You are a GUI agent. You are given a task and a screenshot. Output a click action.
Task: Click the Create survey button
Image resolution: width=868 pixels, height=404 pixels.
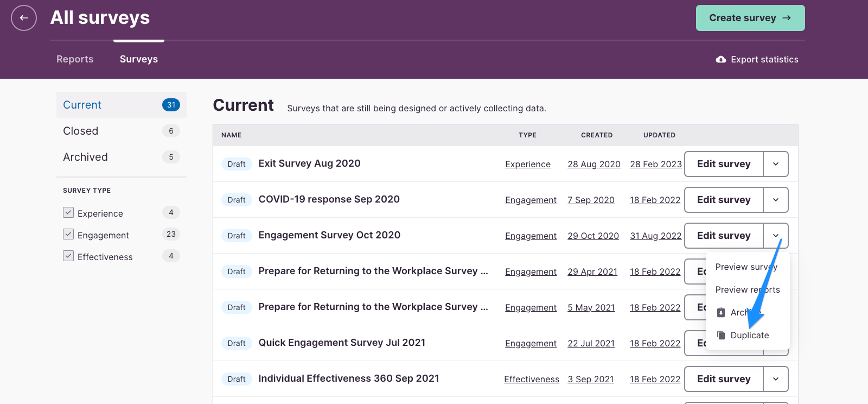(750, 18)
